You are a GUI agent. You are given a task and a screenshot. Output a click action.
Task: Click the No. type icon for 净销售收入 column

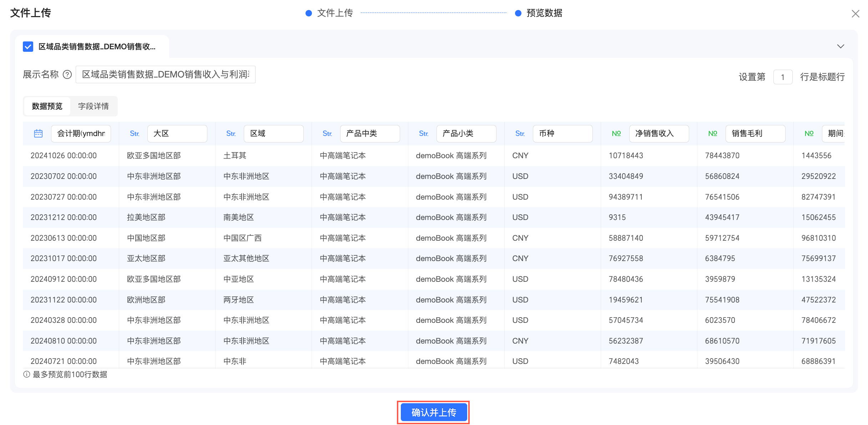(x=616, y=134)
